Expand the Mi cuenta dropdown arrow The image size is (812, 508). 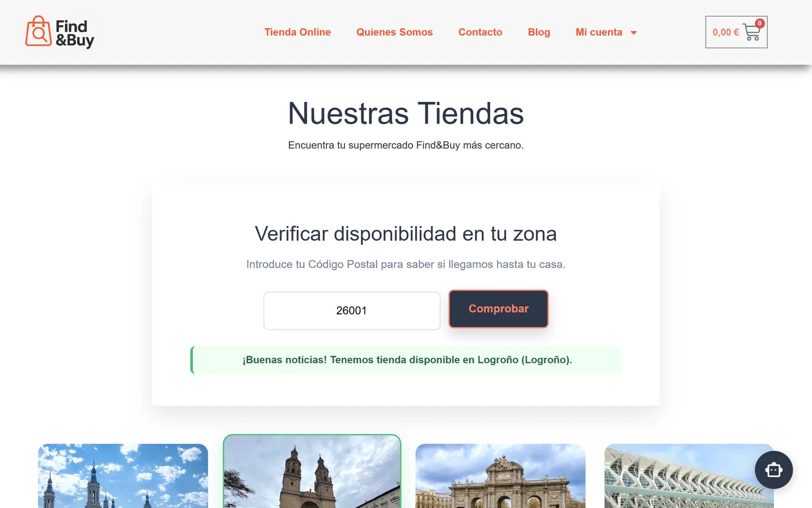634,33
